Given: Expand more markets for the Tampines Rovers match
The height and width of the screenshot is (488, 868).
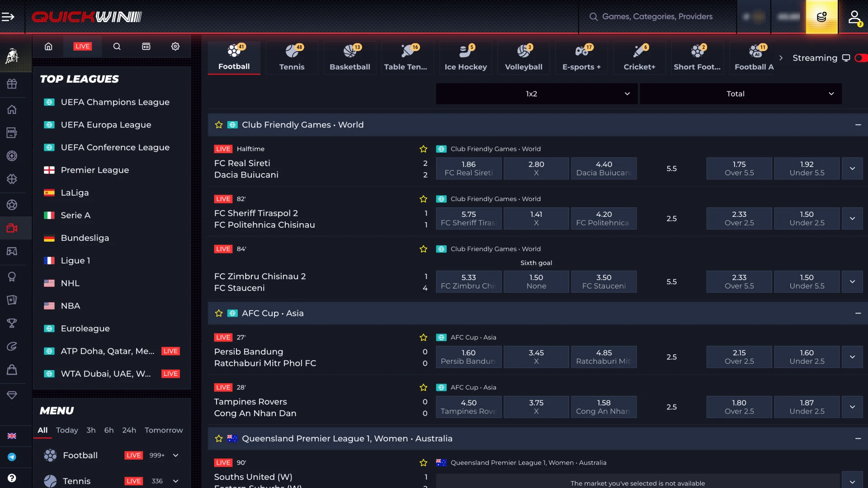Looking at the screenshot, I should click(x=853, y=407).
